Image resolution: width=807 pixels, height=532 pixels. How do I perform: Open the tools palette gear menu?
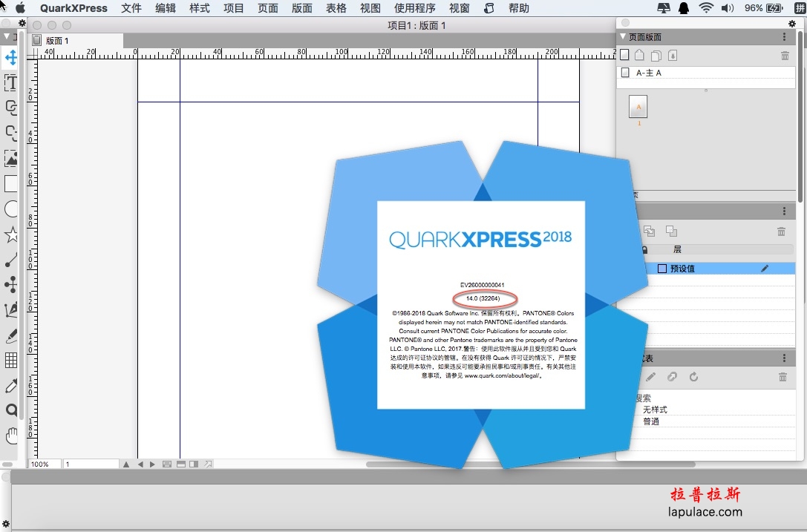coord(22,23)
